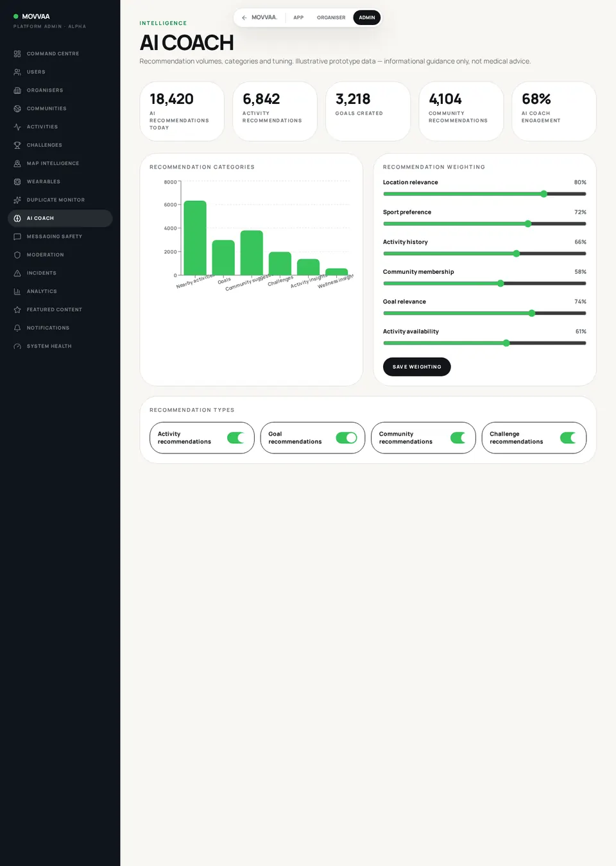Click the Featured Content star icon
616x866 pixels.
click(17, 310)
